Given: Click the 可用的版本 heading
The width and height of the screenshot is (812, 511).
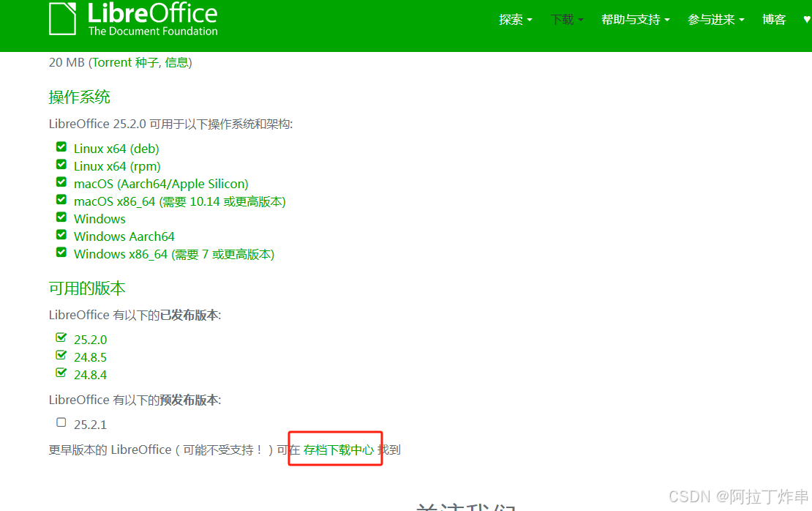Looking at the screenshot, I should pyautogui.click(x=87, y=288).
